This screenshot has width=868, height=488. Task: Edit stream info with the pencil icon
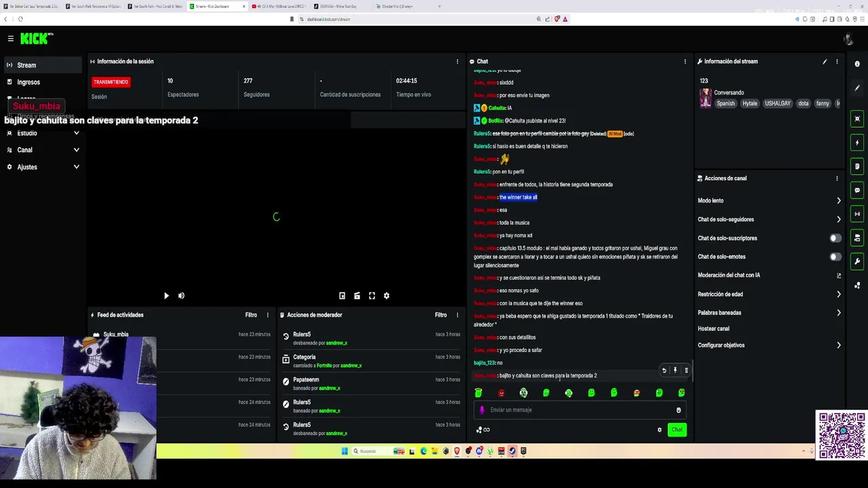pyautogui.click(x=825, y=61)
